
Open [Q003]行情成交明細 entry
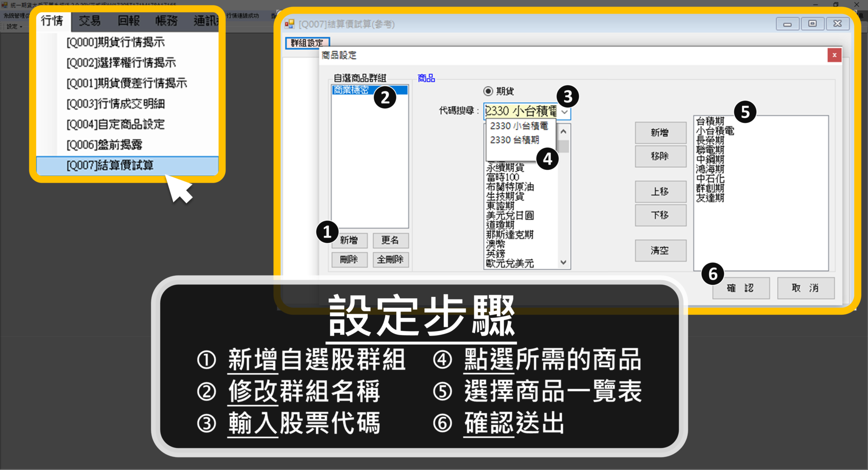127,104
